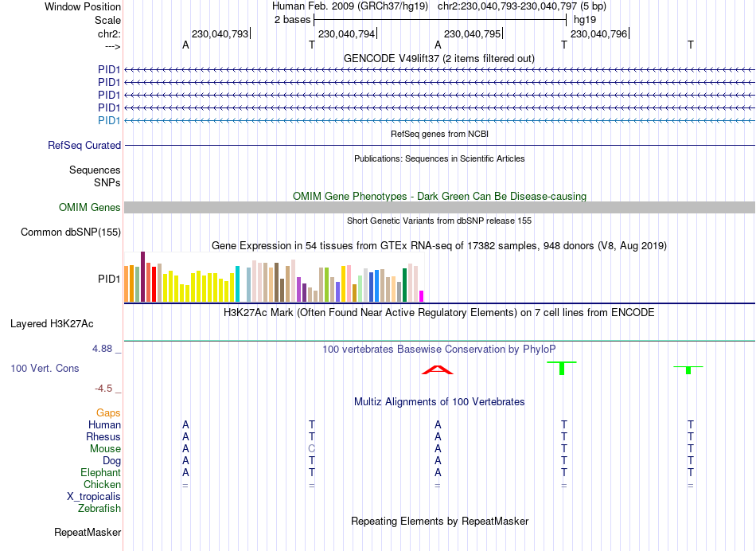
Task: Click the 2 bases scale bar label
Action: pos(292,20)
